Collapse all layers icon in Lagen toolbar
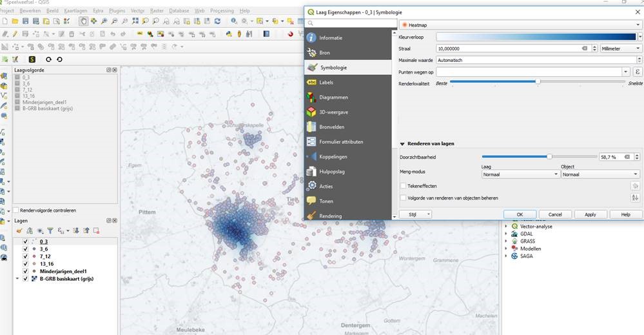 [86, 231]
